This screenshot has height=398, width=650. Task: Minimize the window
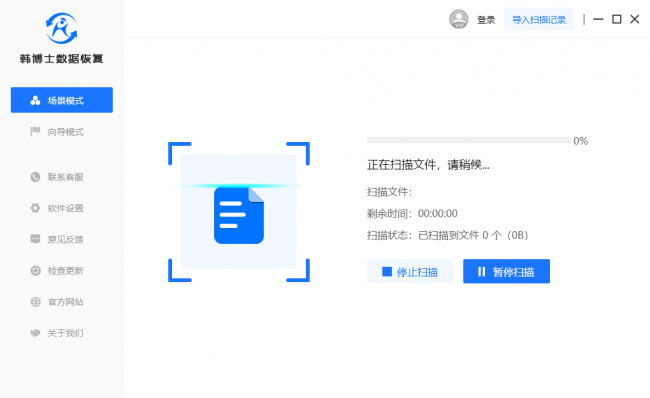click(598, 19)
